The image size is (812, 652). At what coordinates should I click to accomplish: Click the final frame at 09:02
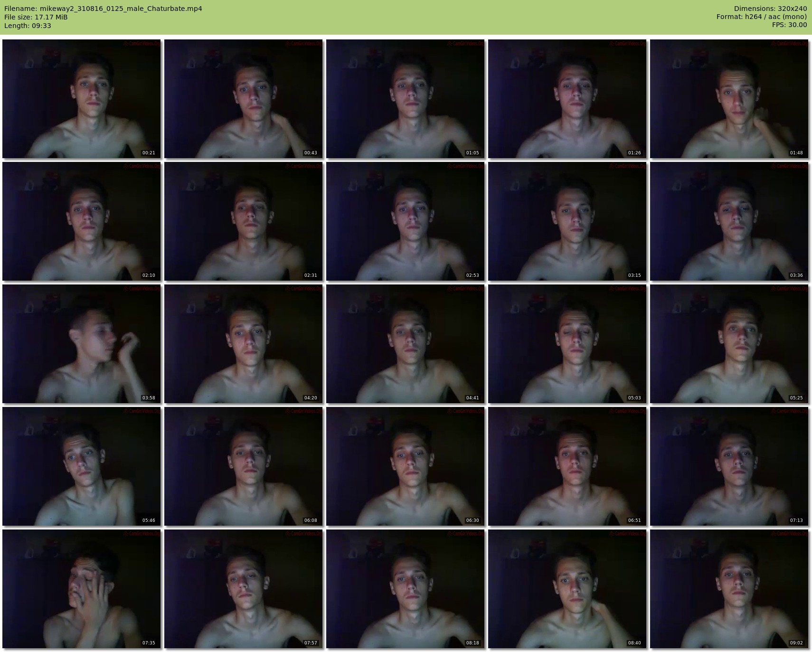pos(729,589)
